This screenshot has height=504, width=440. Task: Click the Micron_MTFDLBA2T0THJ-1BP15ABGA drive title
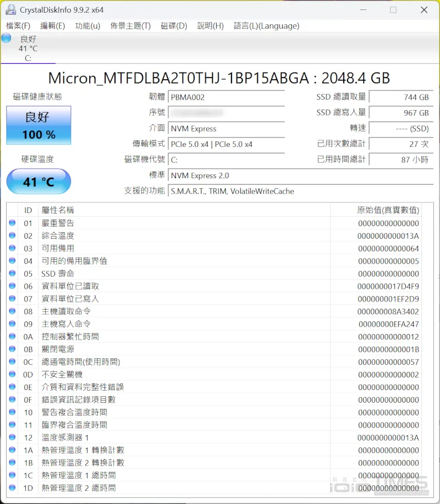[219, 78]
